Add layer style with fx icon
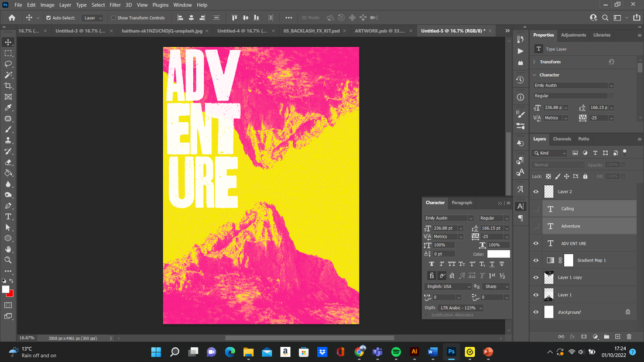Image resolution: width=644 pixels, height=362 pixels. 573,336
